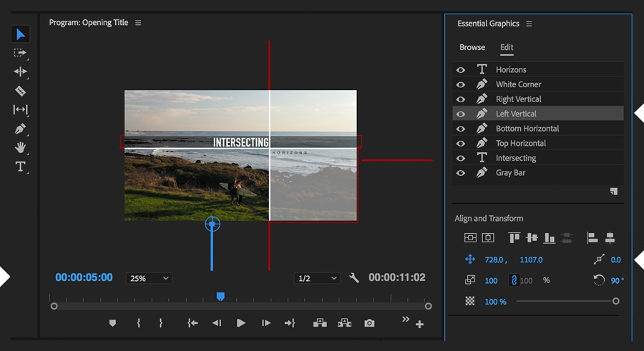Click the Export Frame camera icon

pos(369,323)
